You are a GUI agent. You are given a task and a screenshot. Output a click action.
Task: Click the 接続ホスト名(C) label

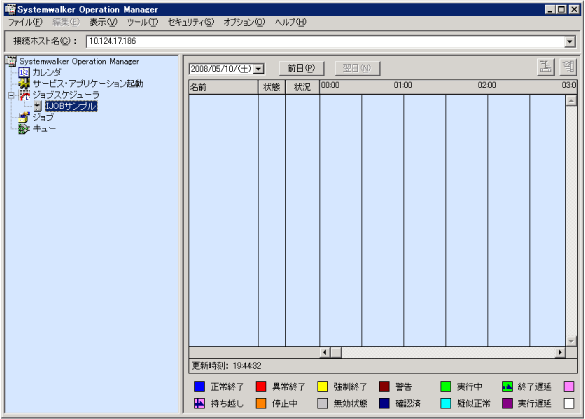coord(45,41)
